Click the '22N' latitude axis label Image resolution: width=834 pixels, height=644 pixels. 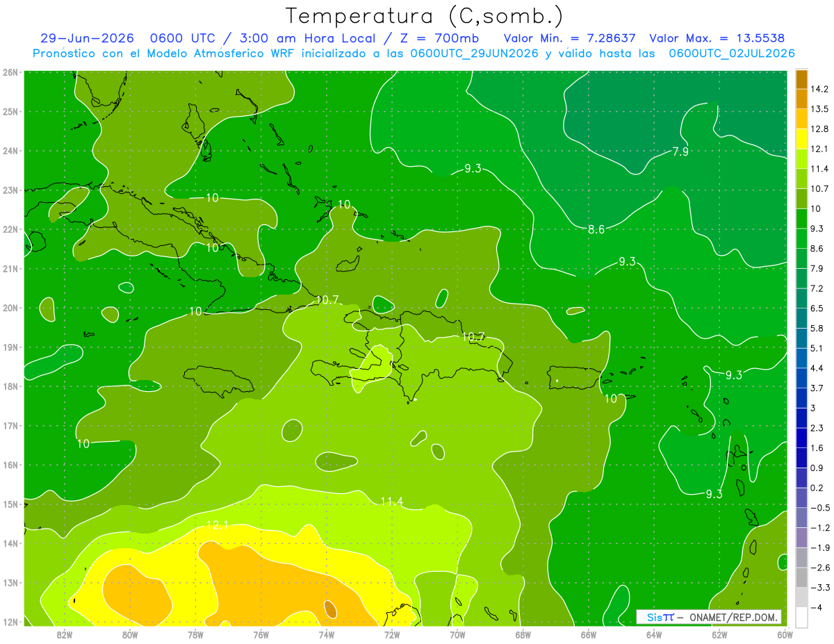pos(10,229)
